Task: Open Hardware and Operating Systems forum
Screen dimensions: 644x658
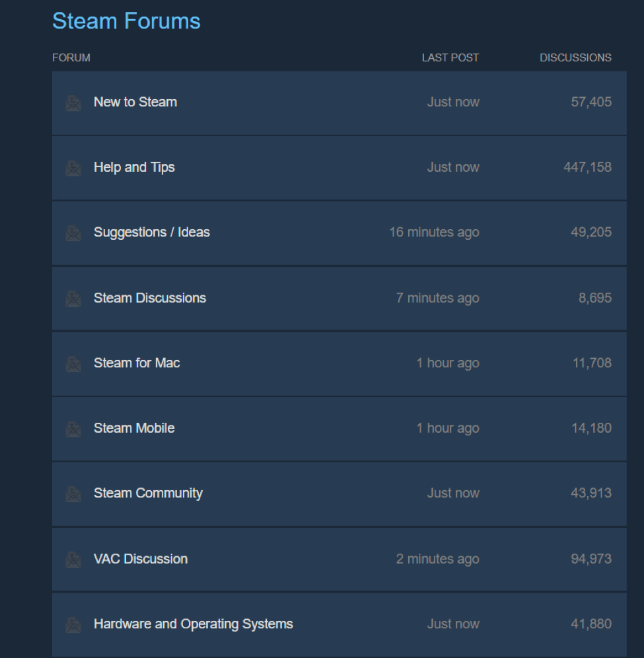Action: tap(194, 624)
